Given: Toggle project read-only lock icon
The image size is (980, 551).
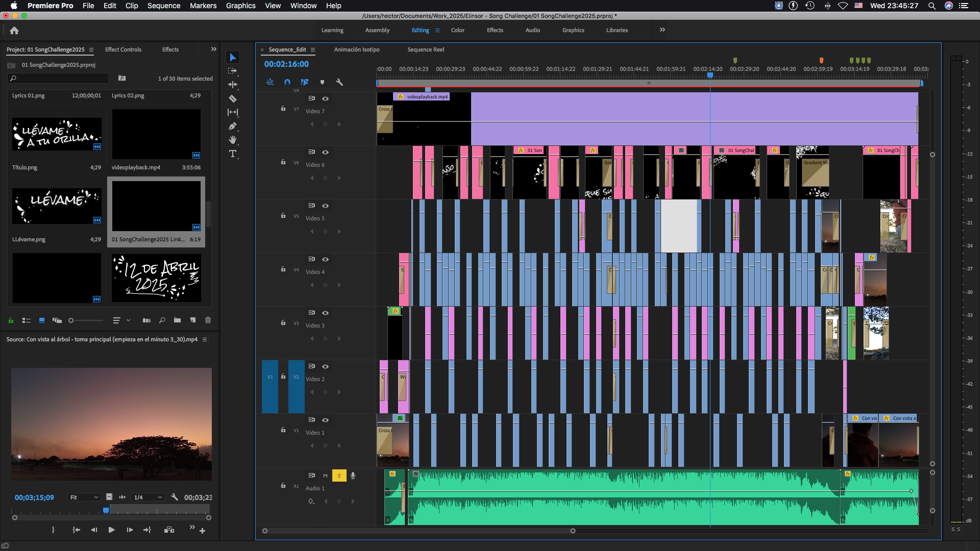Looking at the screenshot, I should click(11, 320).
